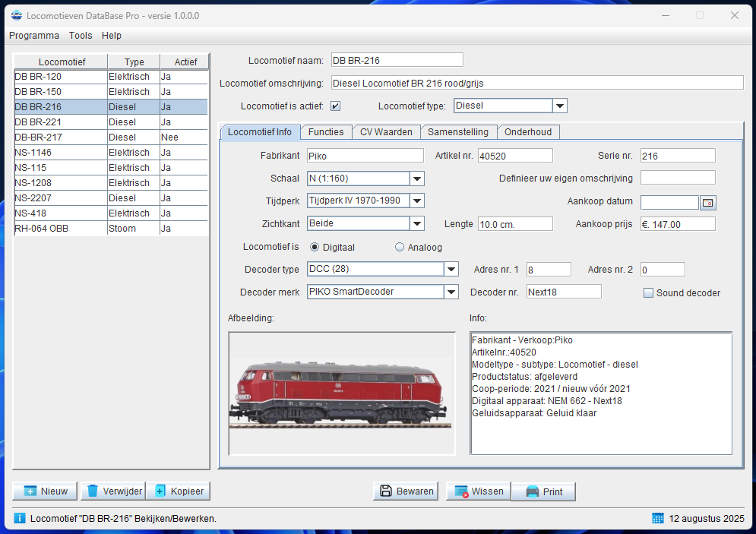Click the Lengte field

pyautogui.click(x=515, y=224)
